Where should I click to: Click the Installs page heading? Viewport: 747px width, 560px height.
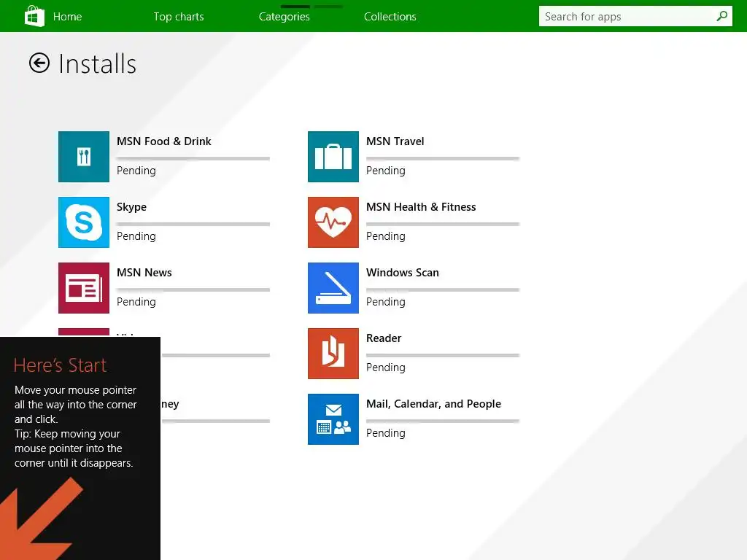point(97,64)
